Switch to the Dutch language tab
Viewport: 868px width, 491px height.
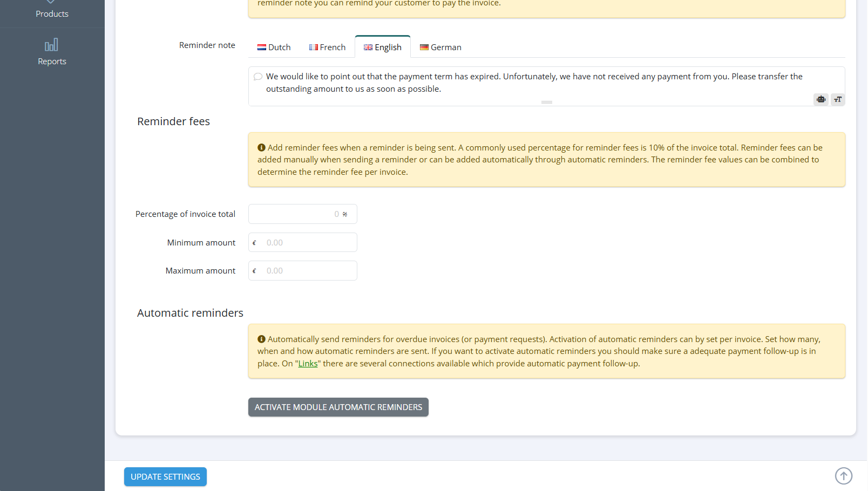(x=274, y=47)
